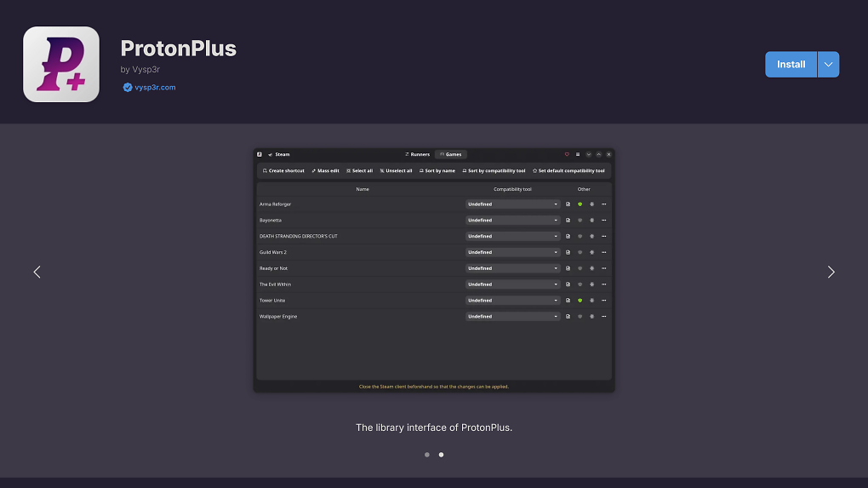Screen dimensions: 868x488
Task: Open The Evil Within compatibility tool dropdown
Action: click(512, 284)
